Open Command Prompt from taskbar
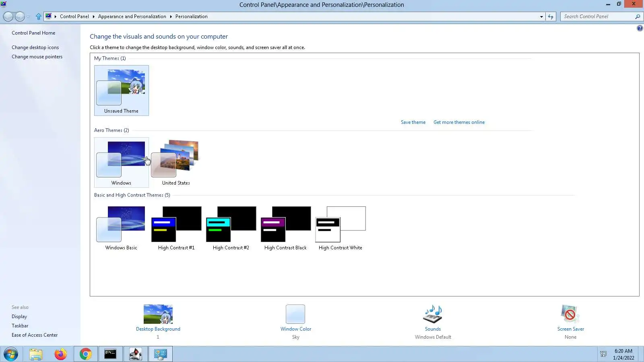This screenshot has width=644, height=362. click(x=110, y=354)
